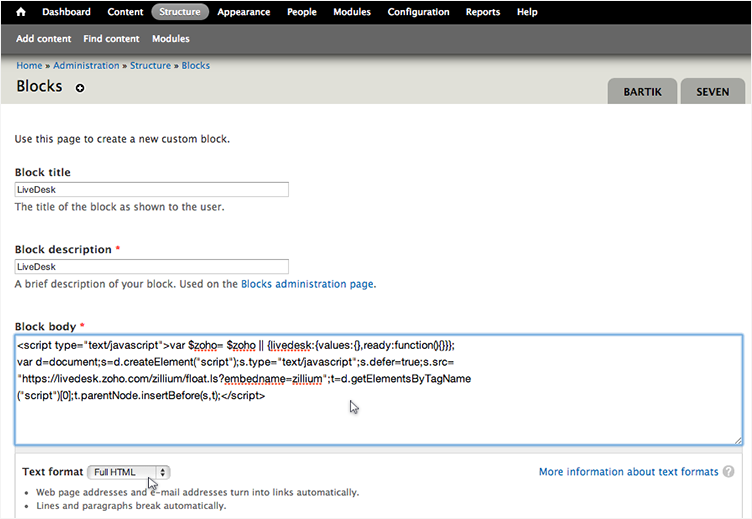Click the Add content shortcut
The image size is (752, 519).
tap(44, 39)
